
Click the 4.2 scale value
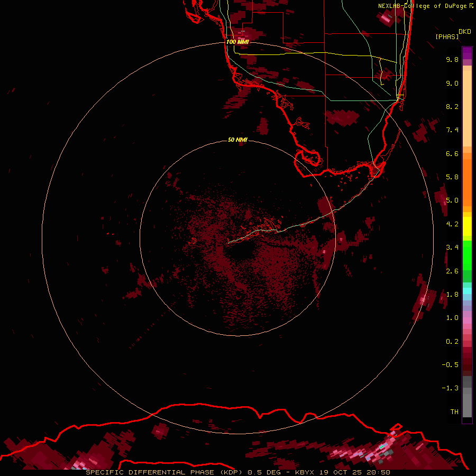point(452,224)
